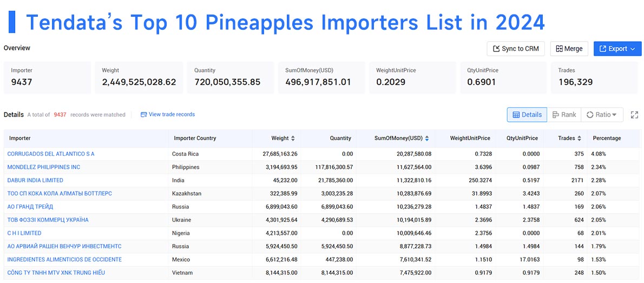Click the 250.3274 WeightUnitPrice value
Screen dimensions: 644x283
click(479, 180)
